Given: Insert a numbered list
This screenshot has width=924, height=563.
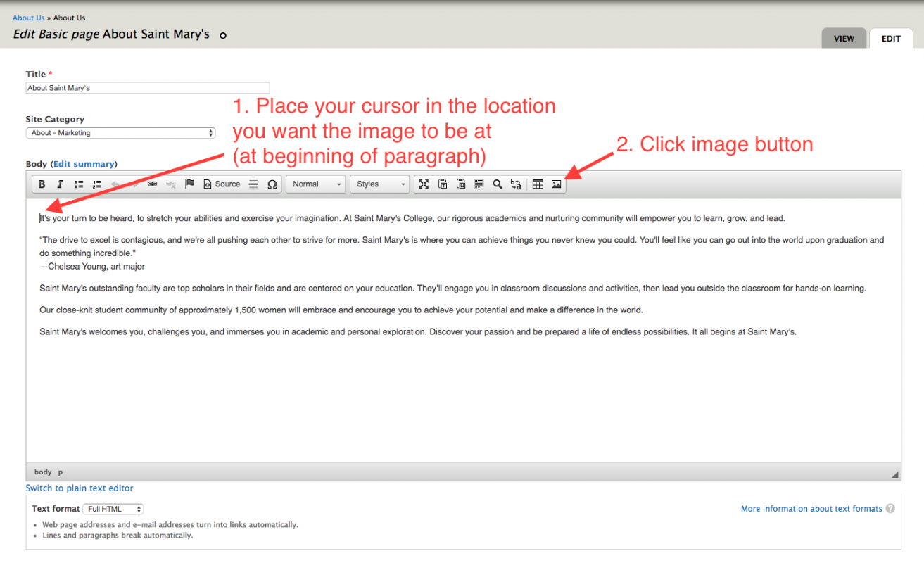Looking at the screenshot, I should 97,184.
